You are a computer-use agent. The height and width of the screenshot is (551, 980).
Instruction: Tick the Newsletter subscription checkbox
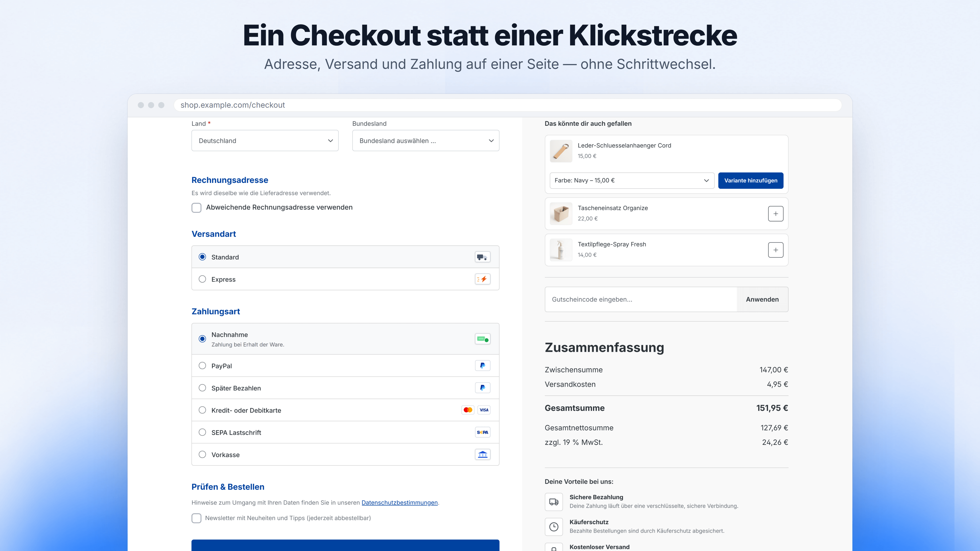tap(196, 518)
